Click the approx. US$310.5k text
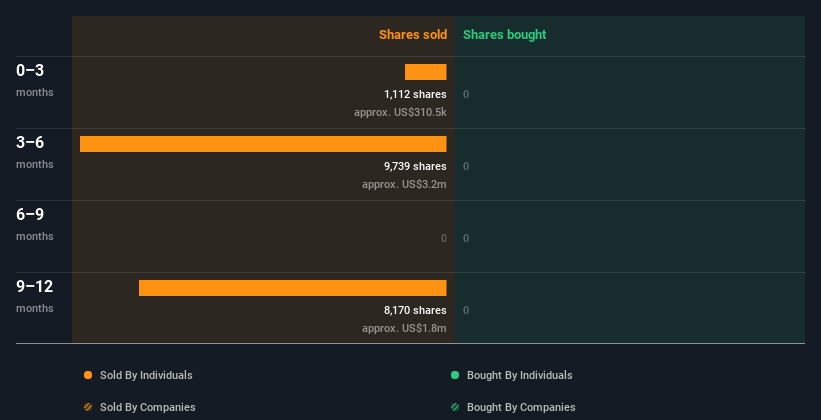821x420 pixels. click(x=400, y=112)
